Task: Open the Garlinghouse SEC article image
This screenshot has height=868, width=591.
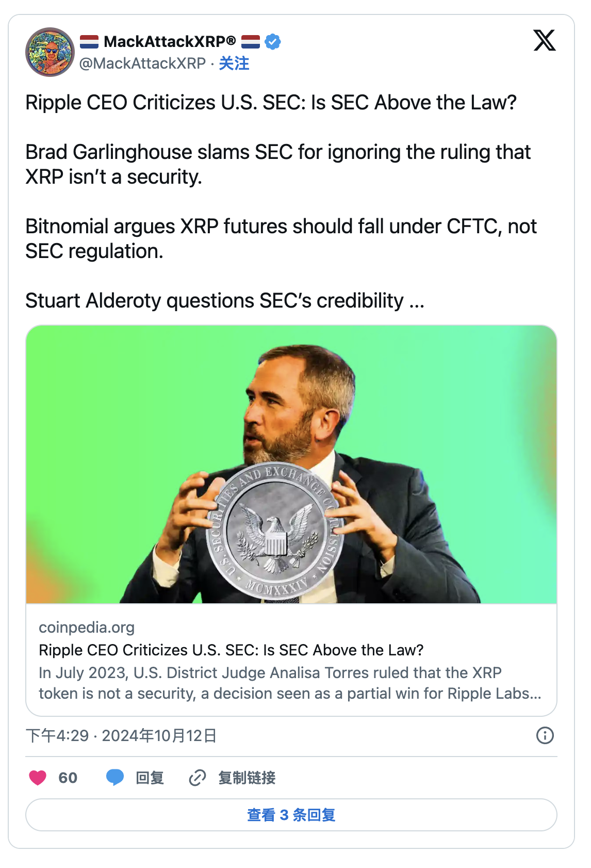Action: tap(291, 464)
